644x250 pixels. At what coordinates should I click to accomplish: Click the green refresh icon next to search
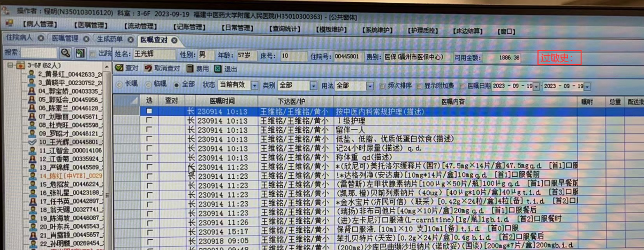pos(79,52)
